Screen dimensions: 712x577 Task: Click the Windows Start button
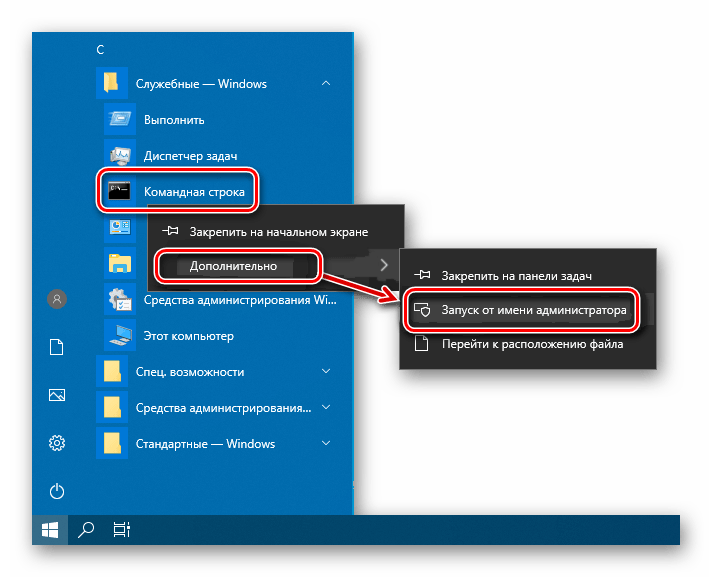coord(50,530)
